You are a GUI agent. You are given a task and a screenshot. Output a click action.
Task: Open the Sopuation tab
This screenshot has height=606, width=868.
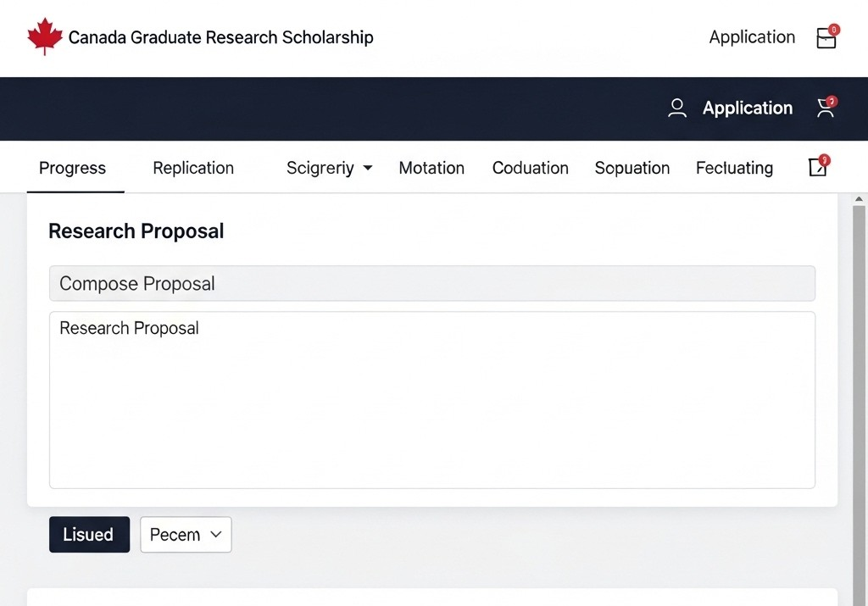pyautogui.click(x=632, y=168)
